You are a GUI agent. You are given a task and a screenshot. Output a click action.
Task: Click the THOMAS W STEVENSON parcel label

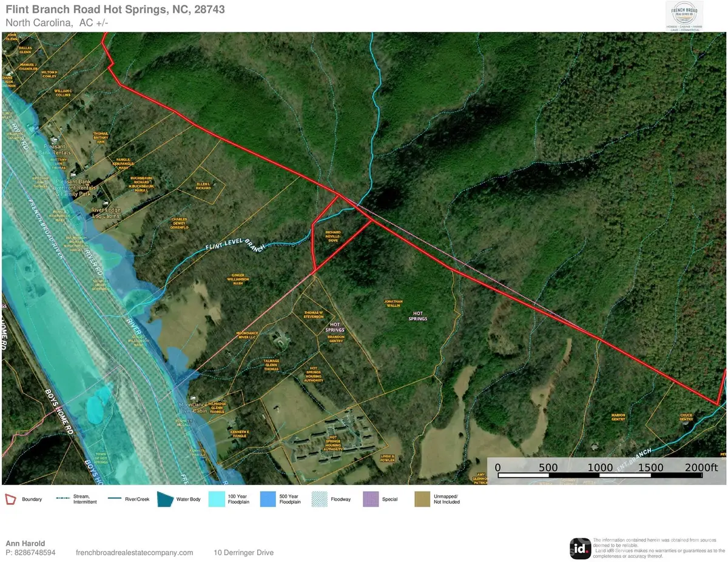[x=314, y=315]
